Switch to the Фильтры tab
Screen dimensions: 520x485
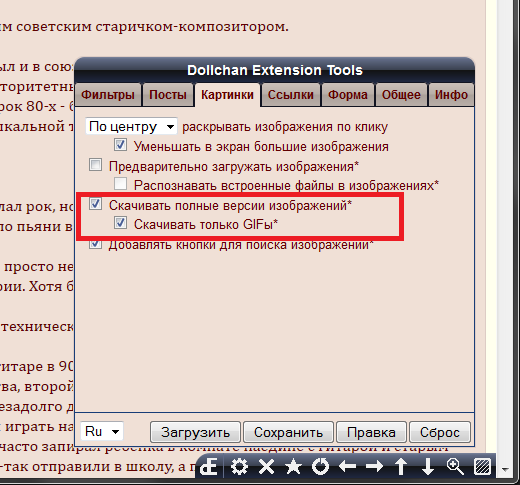point(108,95)
